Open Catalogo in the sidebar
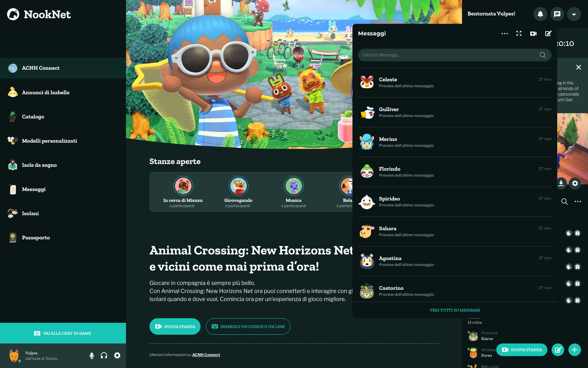Viewport: 588px width, 368px height. pyautogui.click(x=63, y=117)
